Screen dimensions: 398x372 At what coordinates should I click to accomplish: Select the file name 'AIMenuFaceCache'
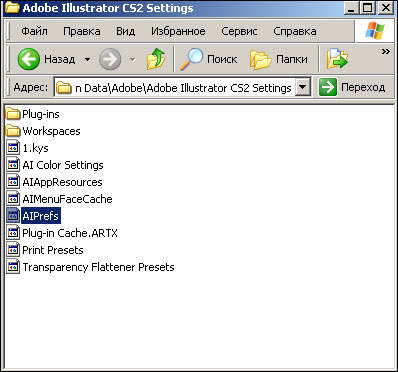tap(67, 199)
